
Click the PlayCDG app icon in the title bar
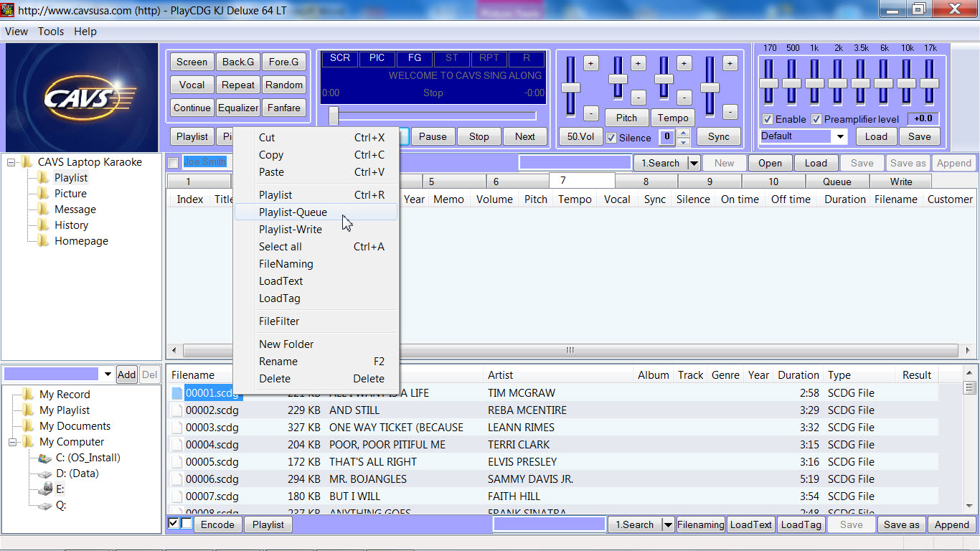(7, 10)
